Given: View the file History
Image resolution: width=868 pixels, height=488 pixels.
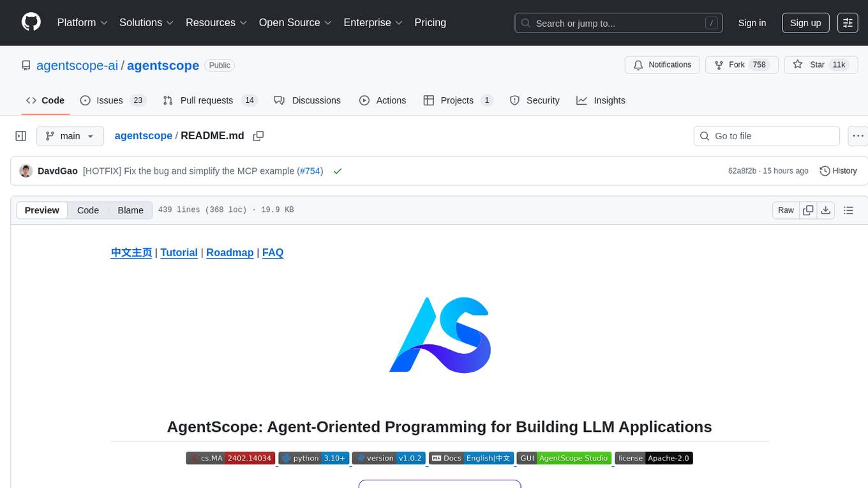Looking at the screenshot, I should click(838, 171).
